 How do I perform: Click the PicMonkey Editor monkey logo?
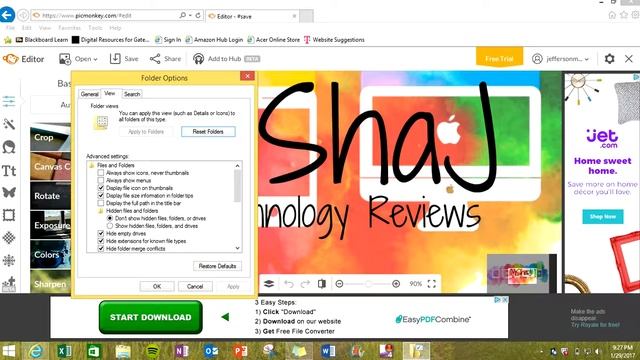pos(10,59)
